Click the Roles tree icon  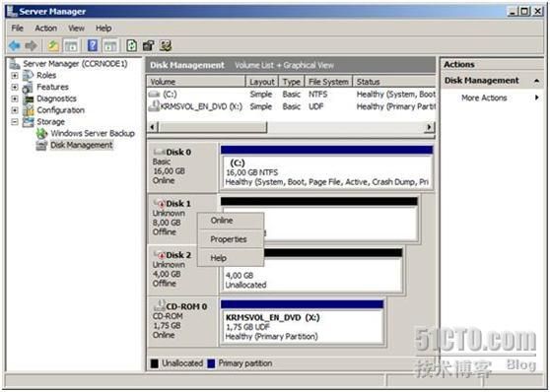tap(28, 75)
